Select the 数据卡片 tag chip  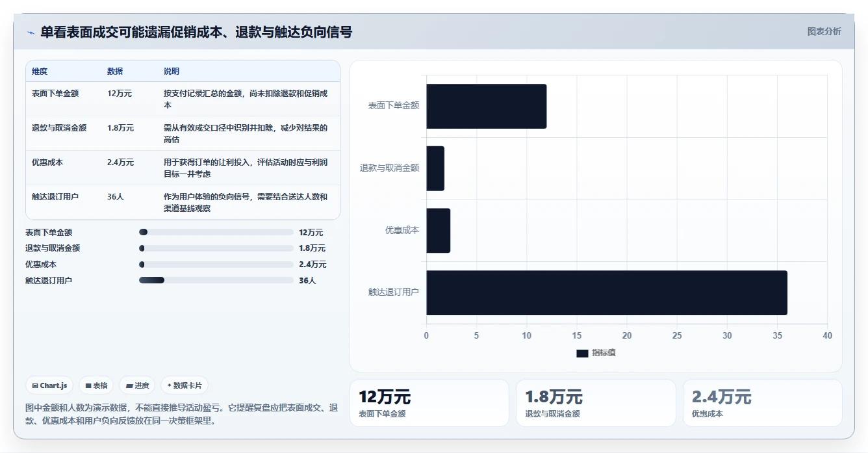pyautogui.click(x=185, y=385)
